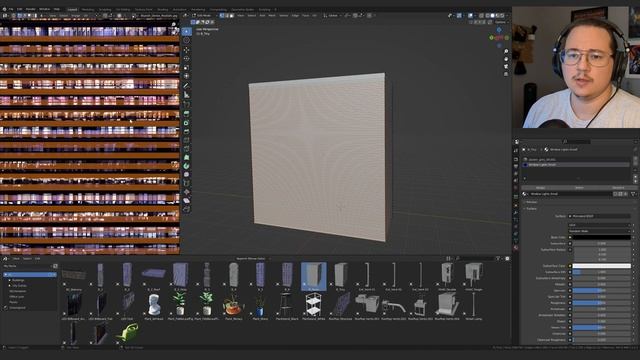Select the Loop Cut tool
Screen dimensions: 640x360
coord(187,140)
